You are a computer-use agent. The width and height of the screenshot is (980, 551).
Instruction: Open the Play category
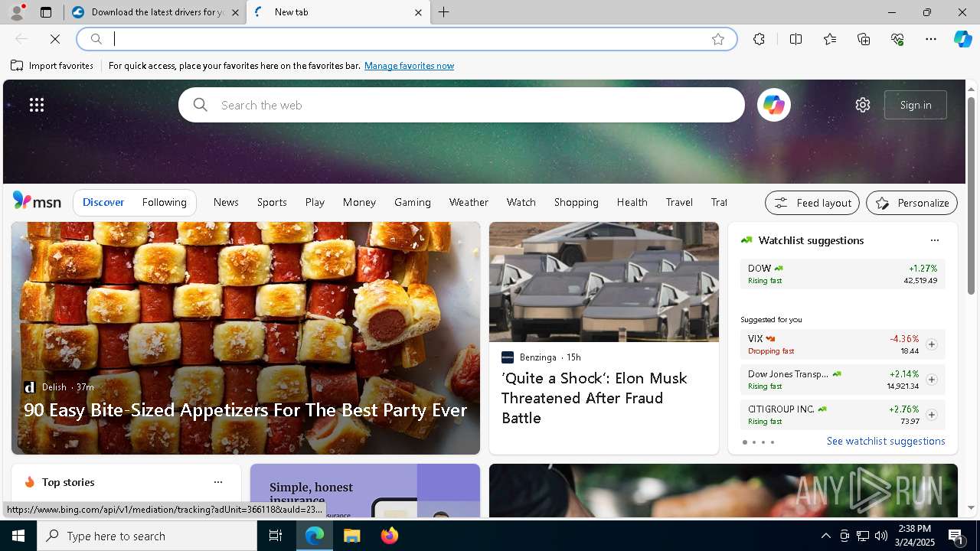315,202
